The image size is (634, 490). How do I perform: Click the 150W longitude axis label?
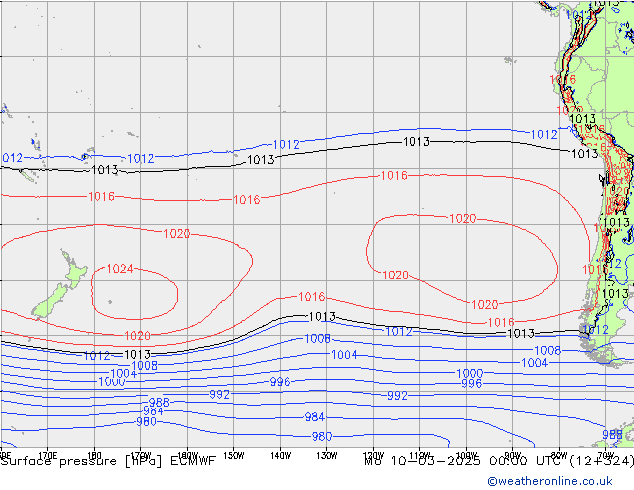(234, 455)
